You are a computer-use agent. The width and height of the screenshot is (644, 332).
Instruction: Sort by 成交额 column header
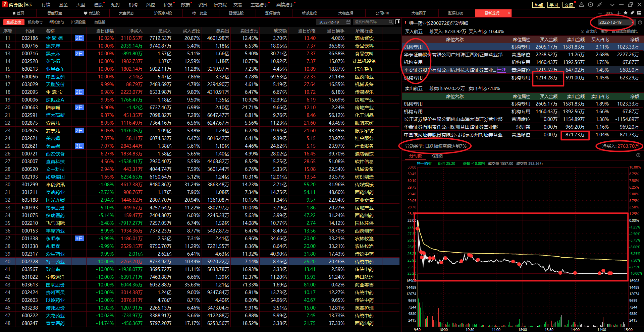[280, 31]
